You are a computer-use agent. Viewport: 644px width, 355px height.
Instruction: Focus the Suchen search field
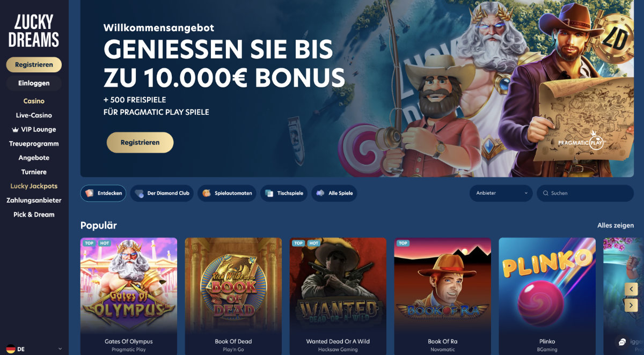(x=585, y=193)
